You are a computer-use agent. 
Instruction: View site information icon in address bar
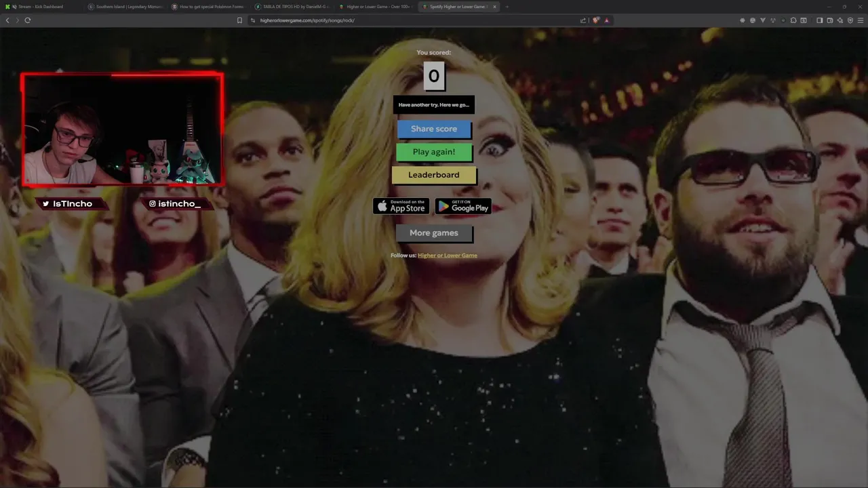click(x=253, y=20)
